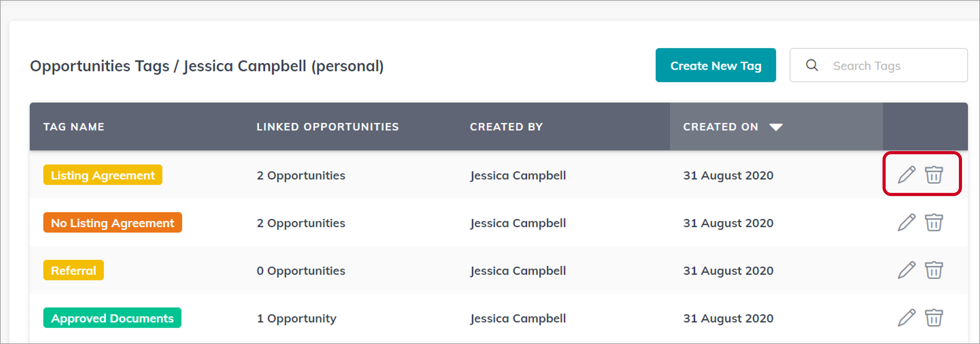Image resolution: width=980 pixels, height=344 pixels.
Task: Sort by the Created By column header
Action: pyautogui.click(x=506, y=127)
